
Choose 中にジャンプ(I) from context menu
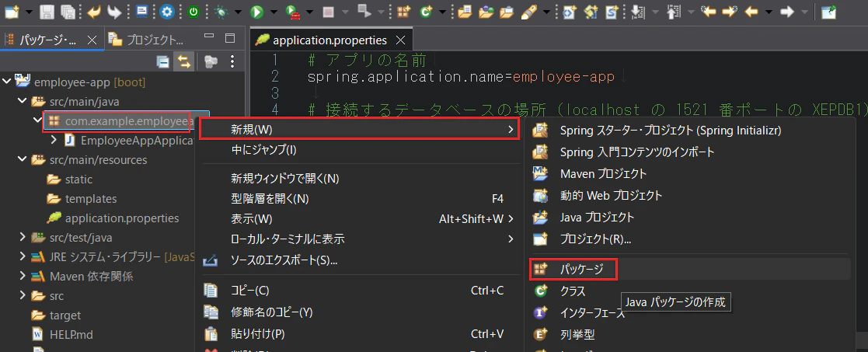pyautogui.click(x=359, y=149)
